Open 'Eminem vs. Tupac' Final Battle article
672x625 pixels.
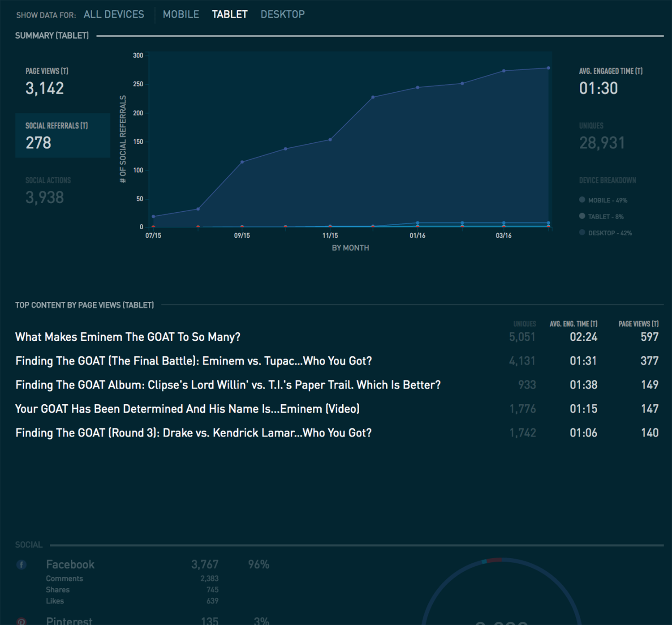coord(194,361)
